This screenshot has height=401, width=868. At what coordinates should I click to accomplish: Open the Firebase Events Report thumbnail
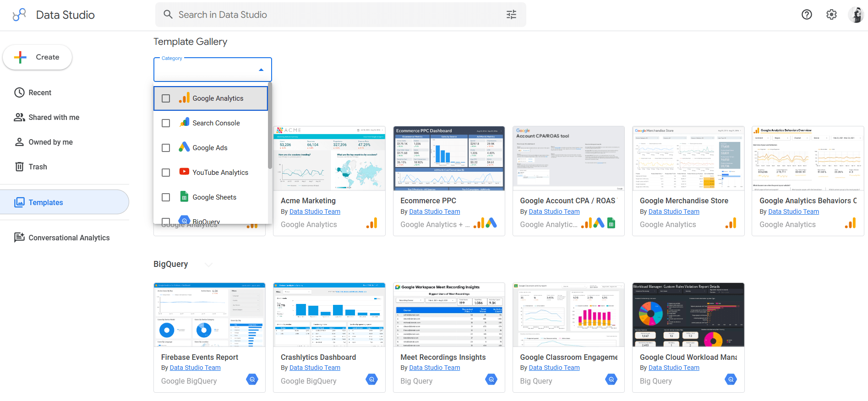click(x=209, y=315)
